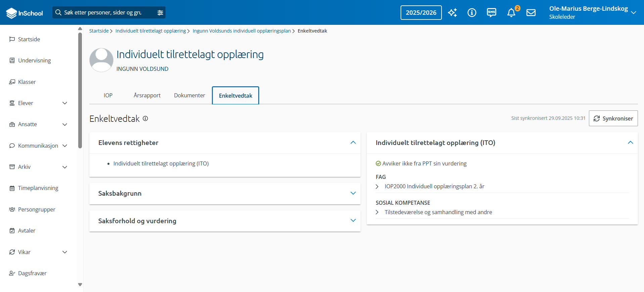This screenshot has width=644, height=292.
Task: Open the AI sparkle assistant icon
Action: pyautogui.click(x=453, y=13)
